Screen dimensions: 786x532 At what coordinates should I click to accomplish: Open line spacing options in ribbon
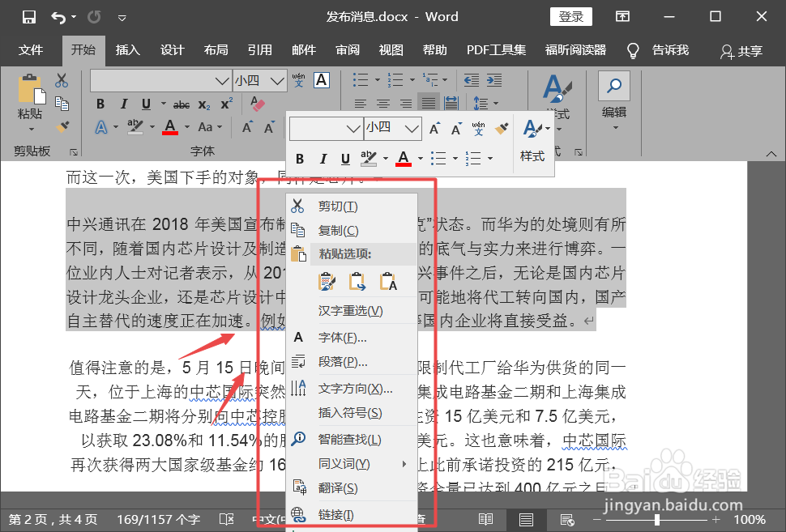(x=485, y=104)
